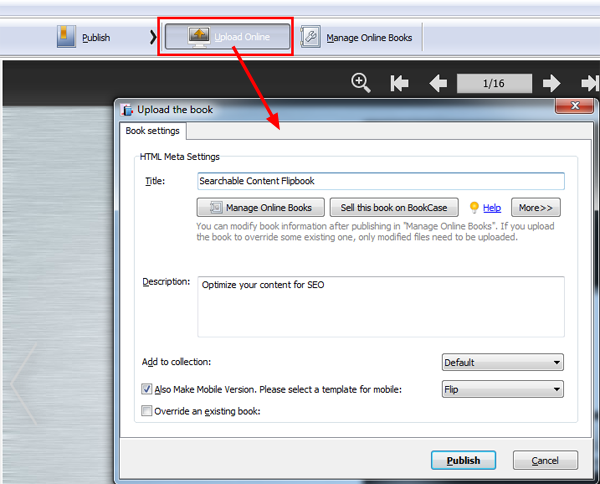This screenshot has height=484, width=600.
Task: Select the Book settings tab
Action: [x=153, y=131]
